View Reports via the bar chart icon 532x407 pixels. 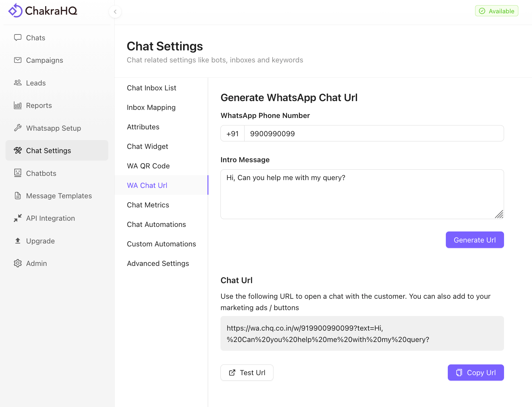tap(18, 105)
